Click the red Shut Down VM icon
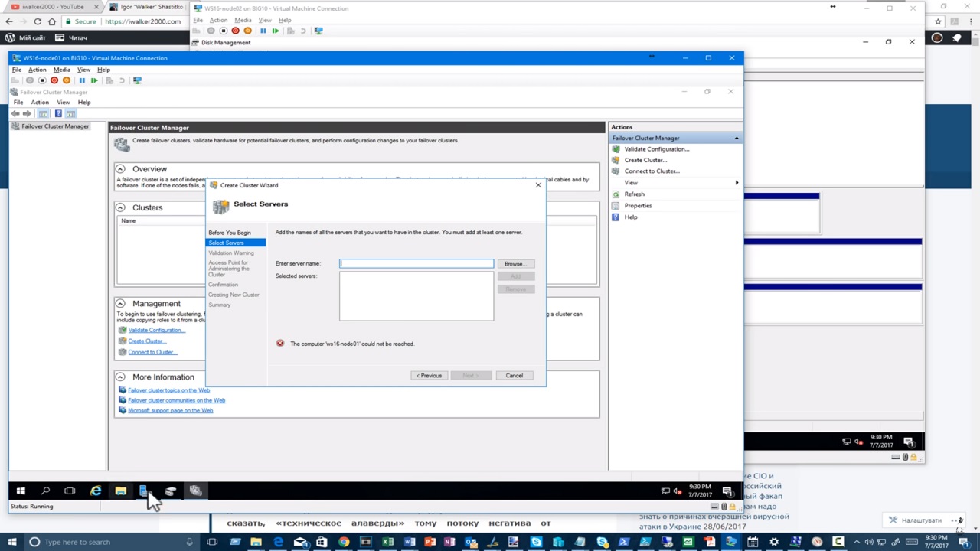Viewport: 980px width, 551px height. click(x=54, y=80)
